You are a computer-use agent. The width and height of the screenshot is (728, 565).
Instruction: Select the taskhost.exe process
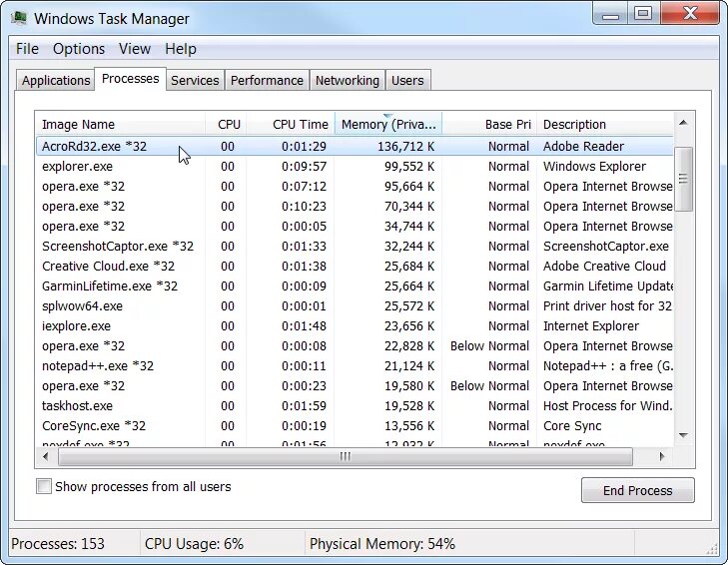pos(355,405)
